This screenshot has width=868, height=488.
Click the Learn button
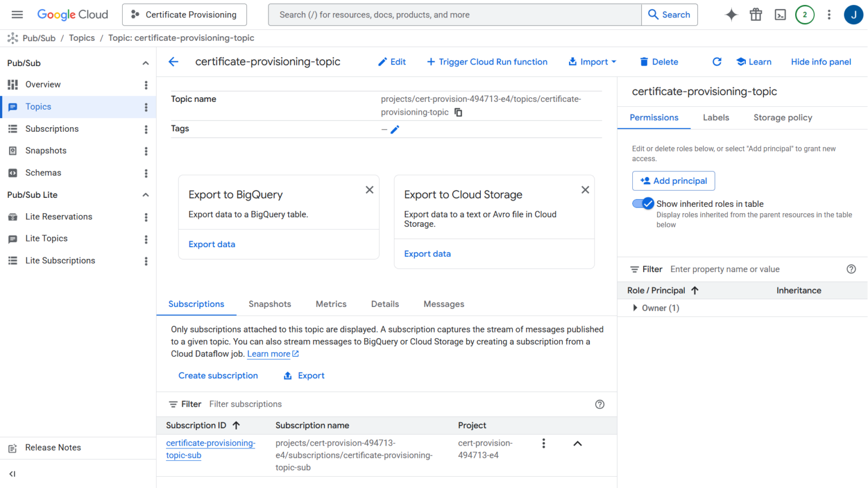click(754, 62)
